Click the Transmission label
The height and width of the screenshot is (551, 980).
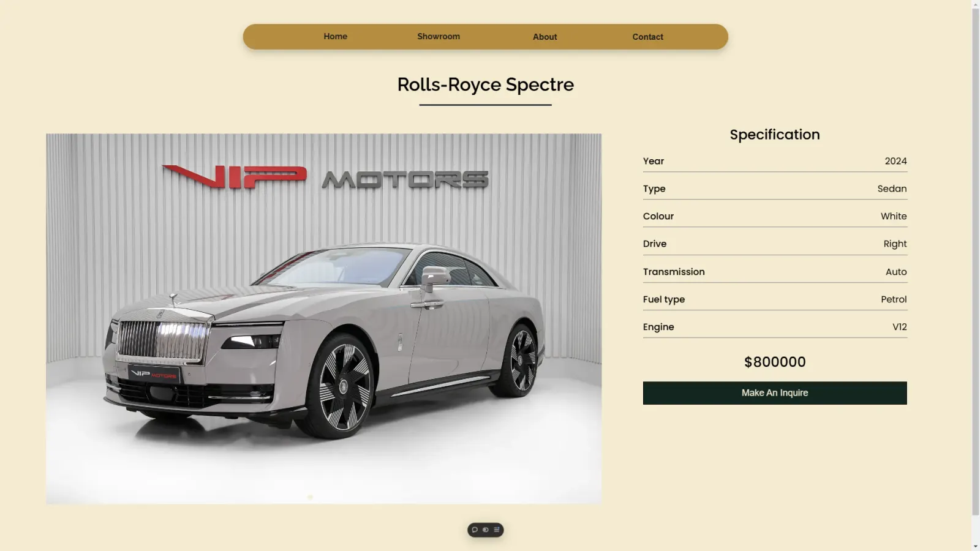[674, 272]
